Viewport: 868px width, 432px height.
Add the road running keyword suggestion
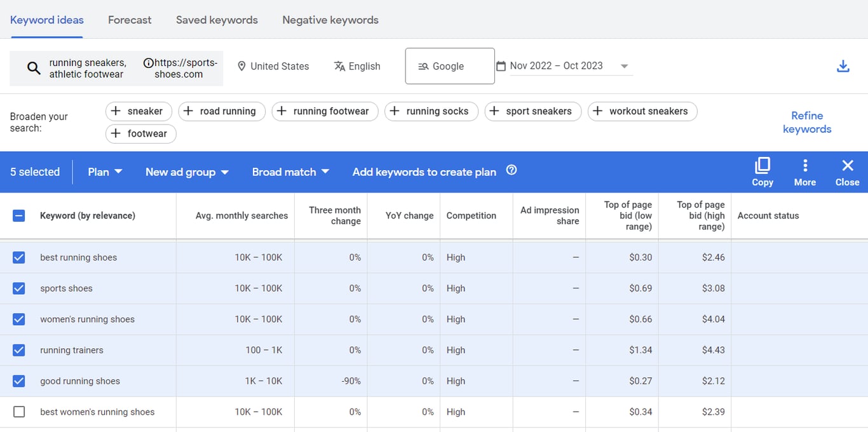coord(222,111)
